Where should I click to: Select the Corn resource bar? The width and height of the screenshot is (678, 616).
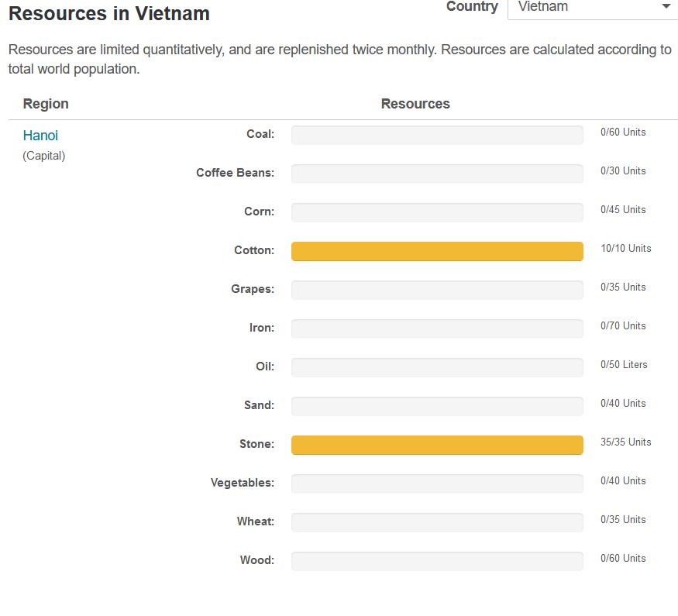click(437, 212)
